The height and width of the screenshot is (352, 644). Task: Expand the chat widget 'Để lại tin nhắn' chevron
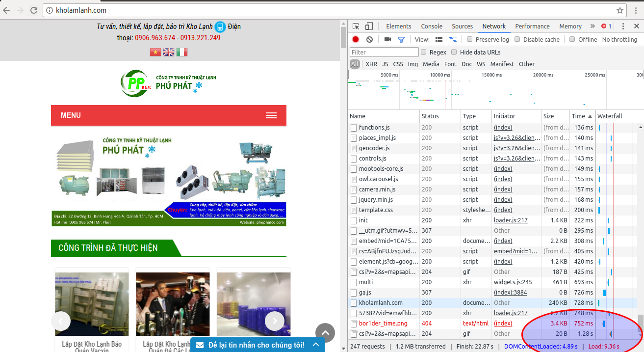[315, 345]
